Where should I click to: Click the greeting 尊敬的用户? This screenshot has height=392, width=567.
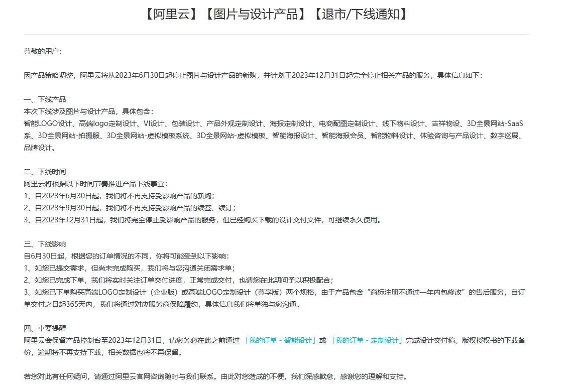tap(43, 51)
